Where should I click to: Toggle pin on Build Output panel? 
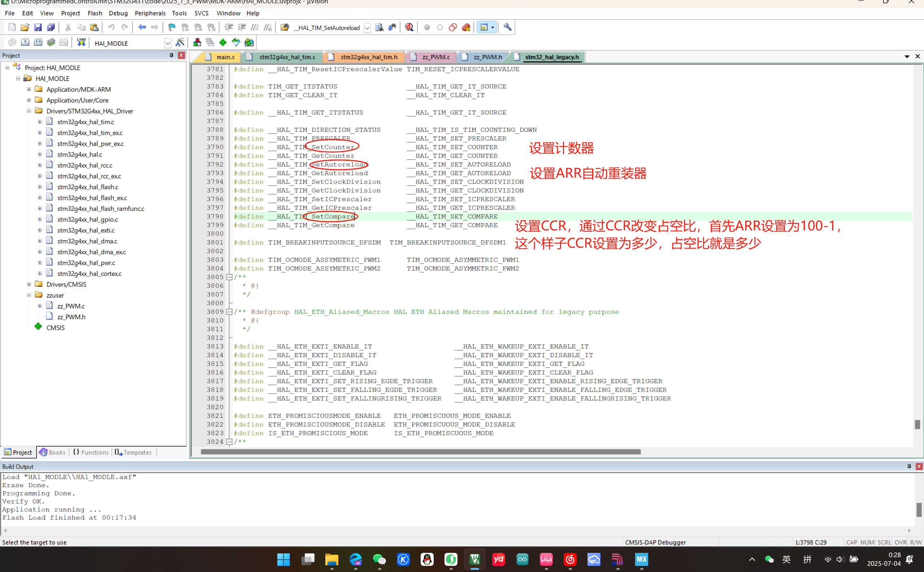coord(909,467)
